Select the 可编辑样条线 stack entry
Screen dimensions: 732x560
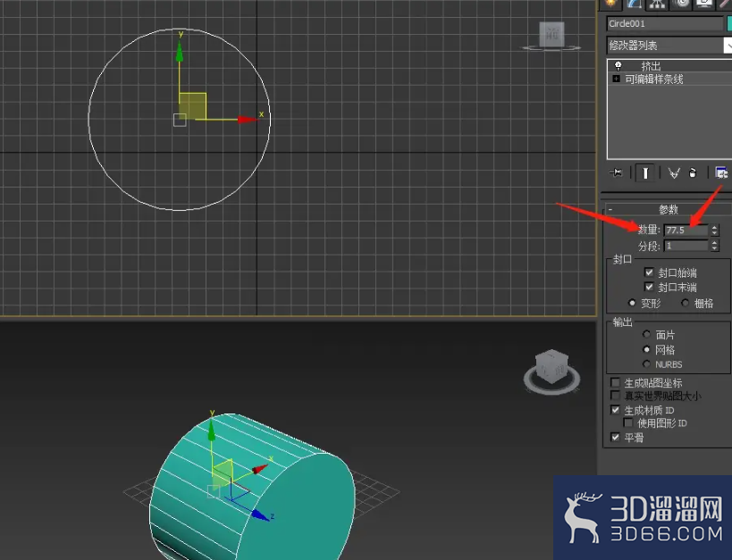654,79
